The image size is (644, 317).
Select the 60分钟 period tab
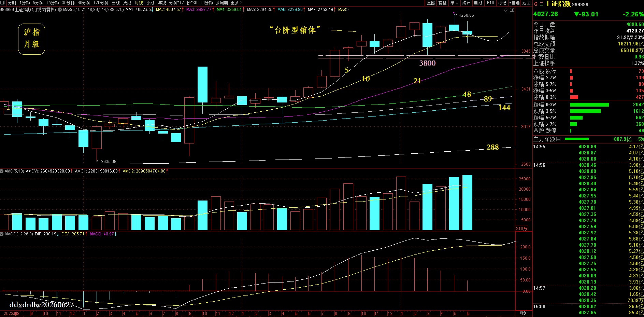tap(84, 3)
